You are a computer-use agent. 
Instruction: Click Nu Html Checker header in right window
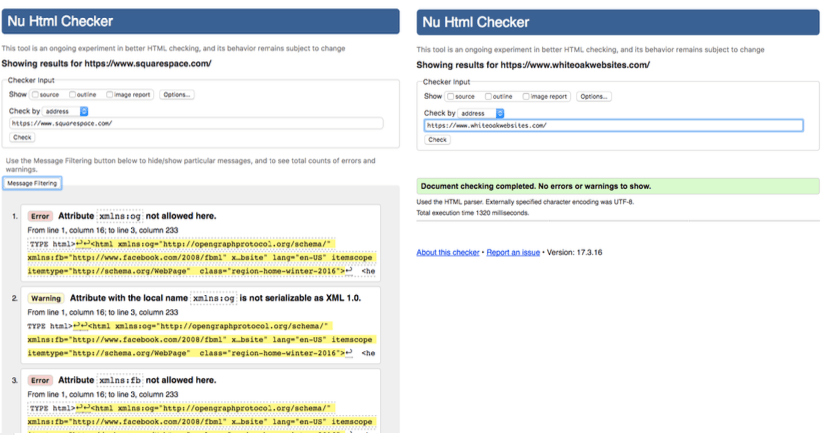[618, 22]
